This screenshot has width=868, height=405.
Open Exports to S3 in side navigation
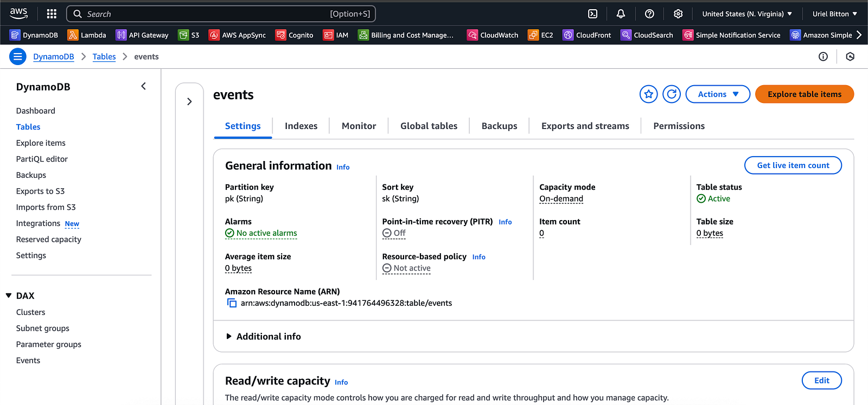click(x=40, y=191)
